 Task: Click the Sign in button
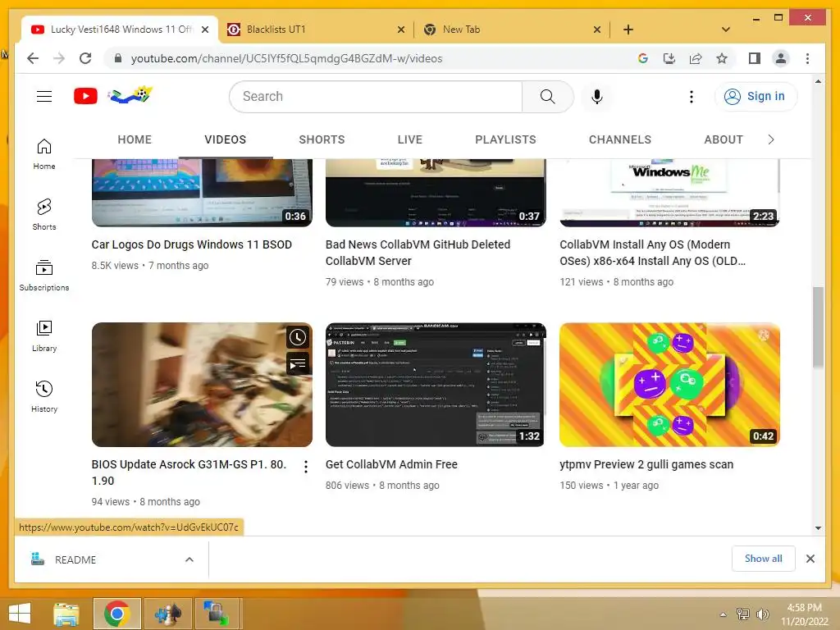pos(756,97)
